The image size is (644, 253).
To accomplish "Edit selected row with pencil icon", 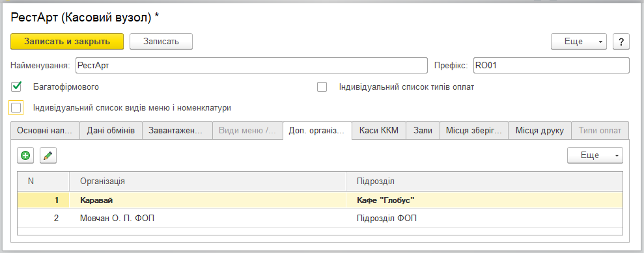I will (48, 156).
